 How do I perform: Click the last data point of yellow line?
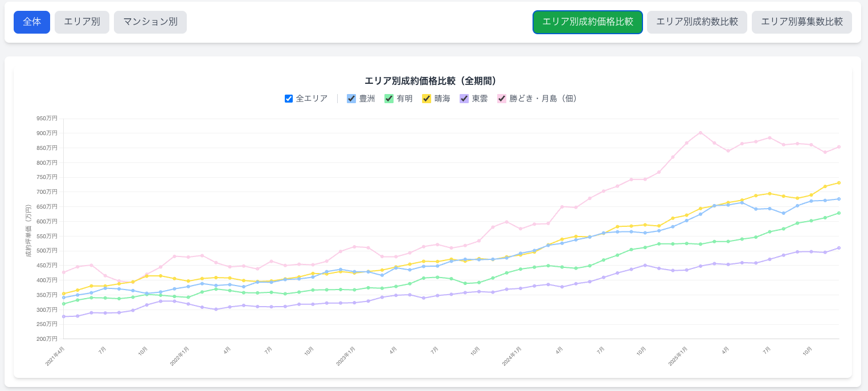click(839, 183)
